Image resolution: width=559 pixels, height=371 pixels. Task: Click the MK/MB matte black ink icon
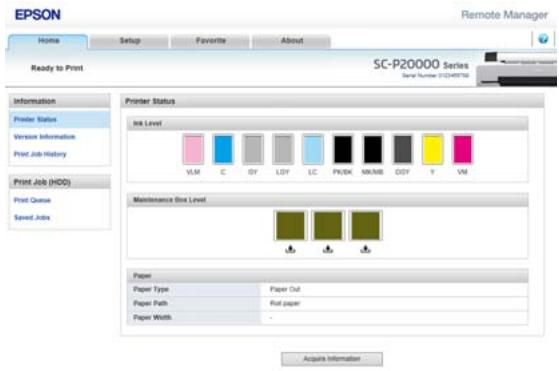coord(373,149)
